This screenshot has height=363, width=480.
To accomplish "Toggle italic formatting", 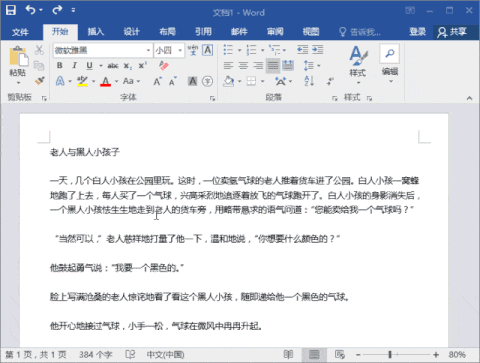I will coord(75,65).
